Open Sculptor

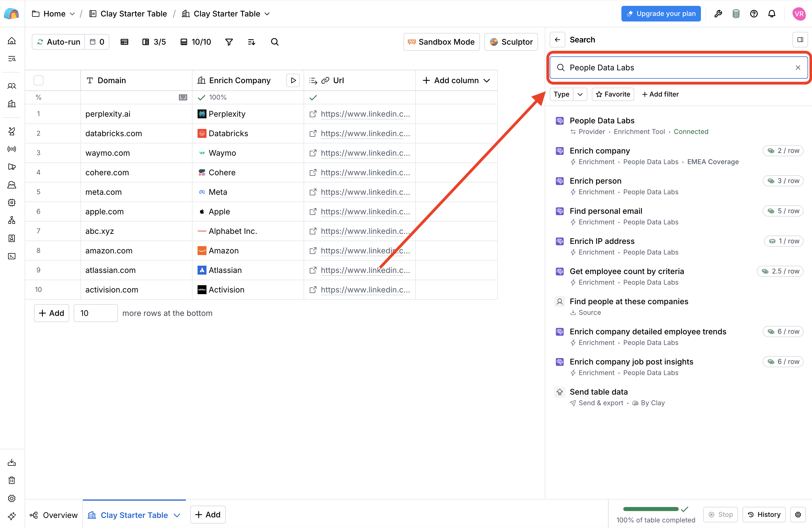pos(511,42)
